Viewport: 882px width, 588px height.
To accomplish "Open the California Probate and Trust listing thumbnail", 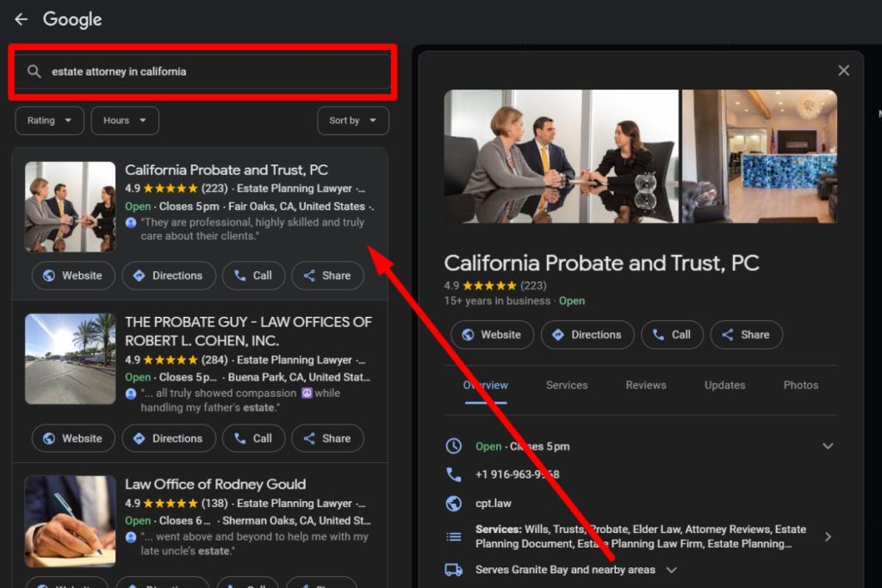I will pyautogui.click(x=71, y=207).
